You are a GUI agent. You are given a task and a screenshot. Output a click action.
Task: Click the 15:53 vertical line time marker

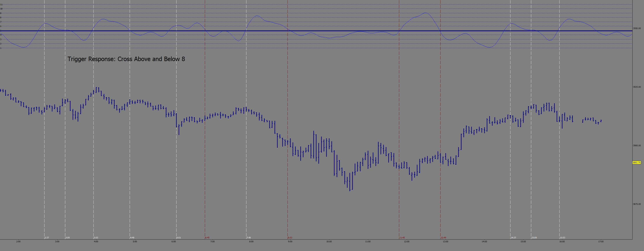[x=562, y=238]
